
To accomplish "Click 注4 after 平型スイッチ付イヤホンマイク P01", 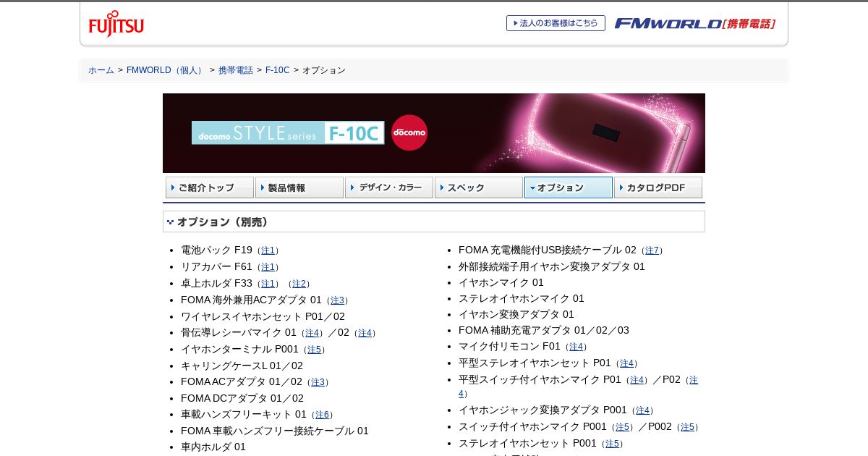I will pos(637,380).
